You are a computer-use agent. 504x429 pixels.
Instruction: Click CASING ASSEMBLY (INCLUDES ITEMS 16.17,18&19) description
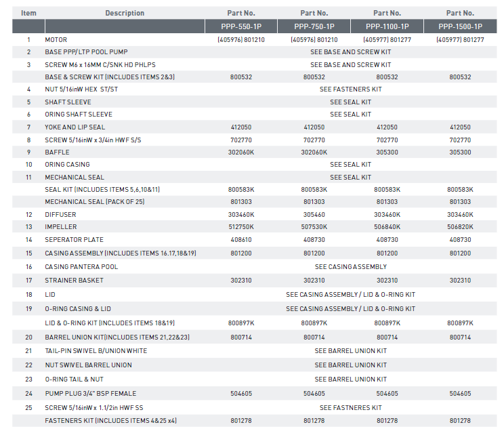coord(121,253)
